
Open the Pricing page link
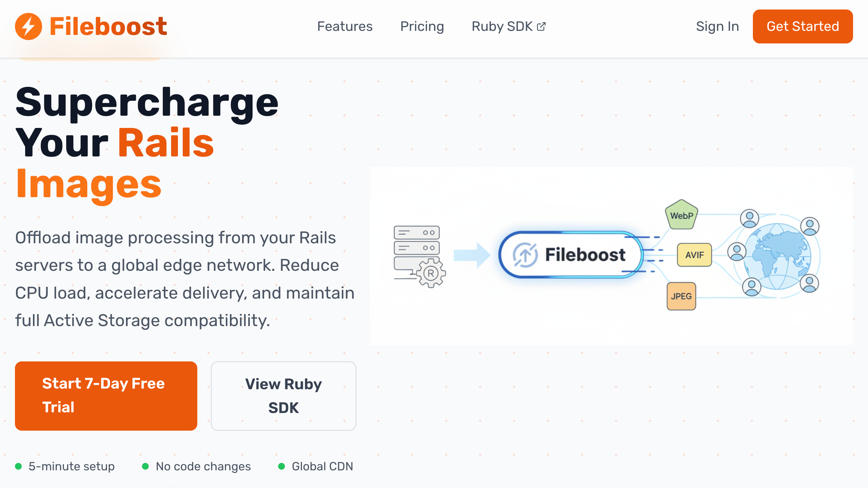tap(422, 26)
